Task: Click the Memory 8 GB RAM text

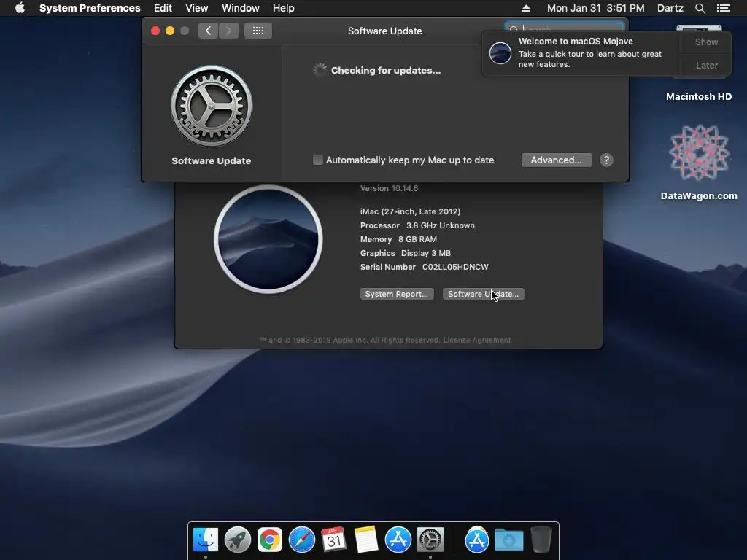Action: tap(398, 239)
